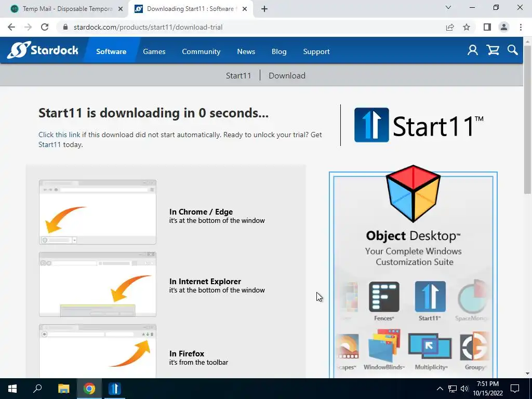Open the shopping cart icon
This screenshot has height=399, width=532.
(x=493, y=50)
